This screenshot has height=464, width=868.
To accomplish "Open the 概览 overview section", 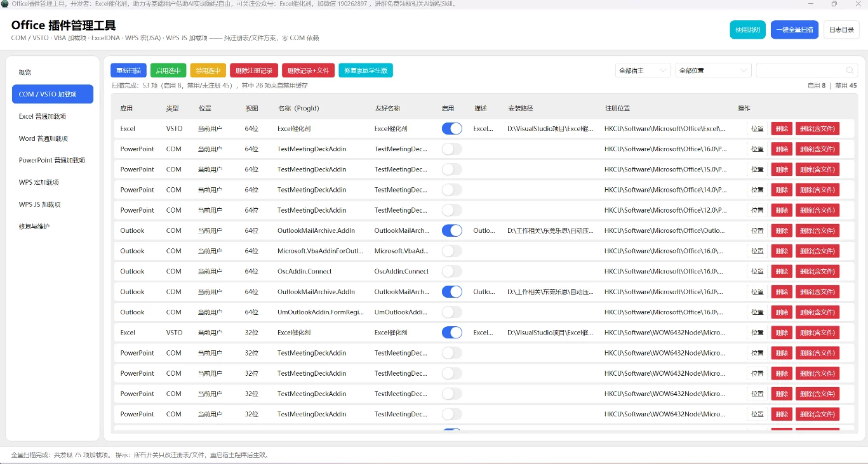I will pos(53,72).
